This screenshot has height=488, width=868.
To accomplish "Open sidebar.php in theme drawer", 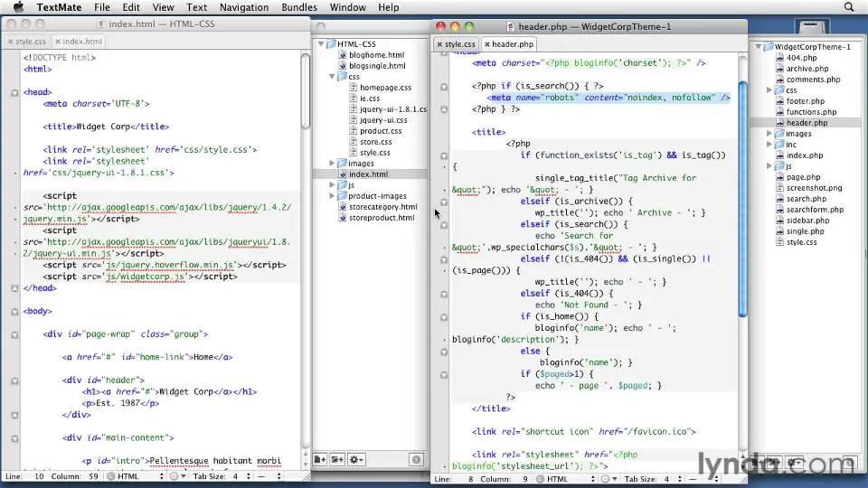I will (807, 221).
